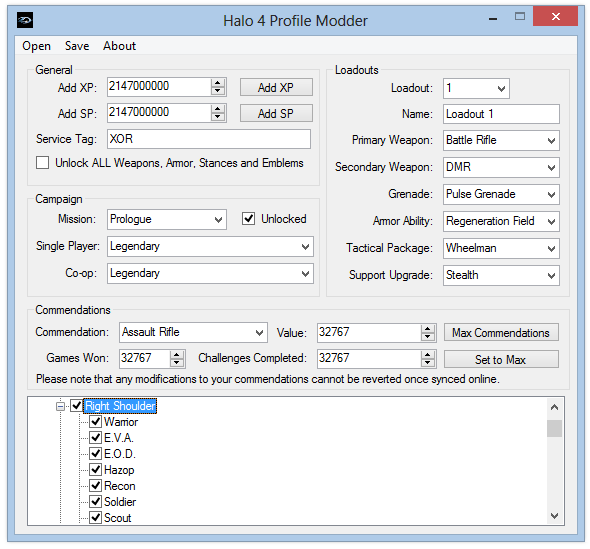Open the Mission dropdown
The width and height of the screenshot is (590, 549).
167,219
